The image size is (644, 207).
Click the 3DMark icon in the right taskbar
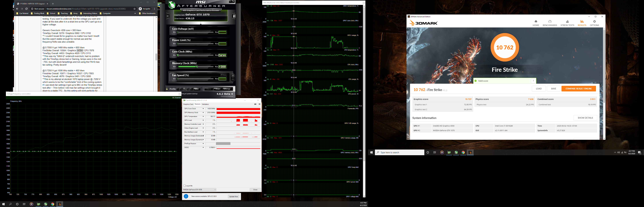[x=470, y=152]
